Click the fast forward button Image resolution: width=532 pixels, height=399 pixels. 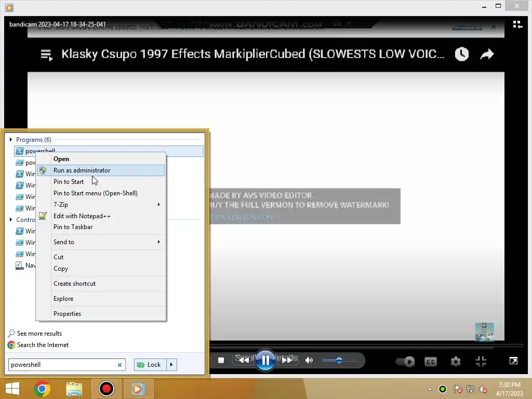[287, 361]
